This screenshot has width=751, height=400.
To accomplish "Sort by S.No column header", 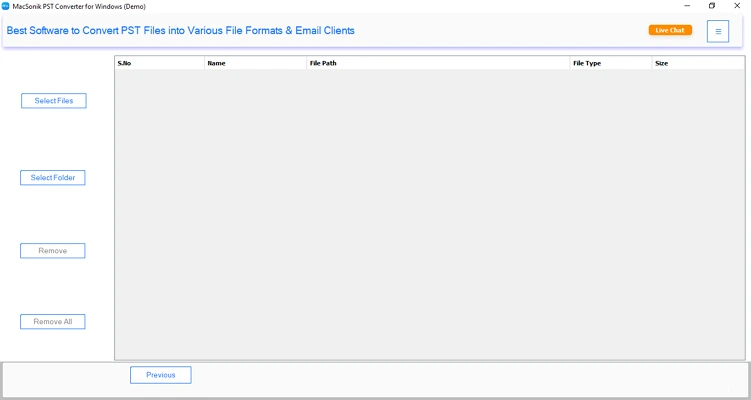I will click(159, 63).
